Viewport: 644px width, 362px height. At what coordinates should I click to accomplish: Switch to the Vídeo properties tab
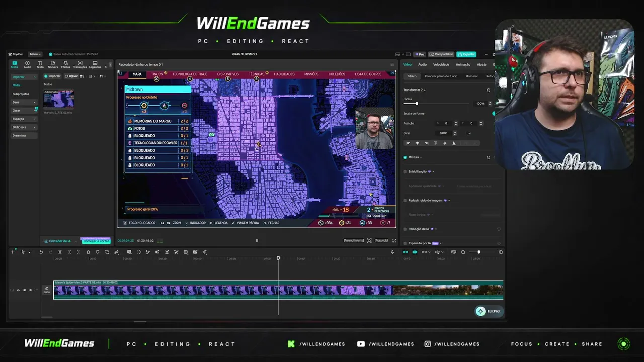pyautogui.click(x=407, y=64)
